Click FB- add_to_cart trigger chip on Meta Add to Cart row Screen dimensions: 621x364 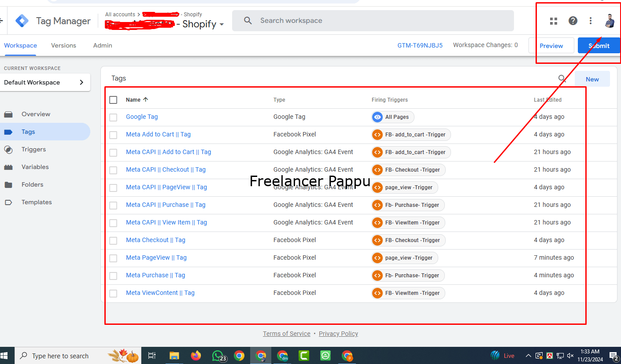point(411,135)
